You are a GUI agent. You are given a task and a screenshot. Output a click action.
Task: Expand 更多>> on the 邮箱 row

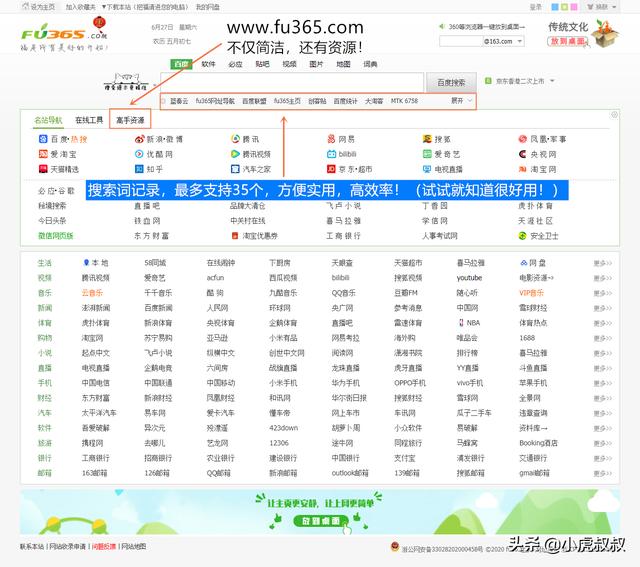coord(603,474)
